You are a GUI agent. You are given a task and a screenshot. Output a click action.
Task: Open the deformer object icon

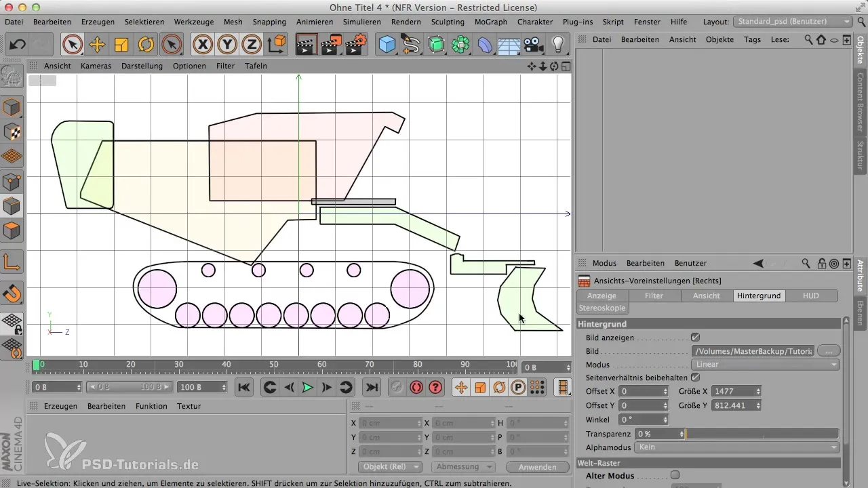pyautogui.click(x=485, y=45)
